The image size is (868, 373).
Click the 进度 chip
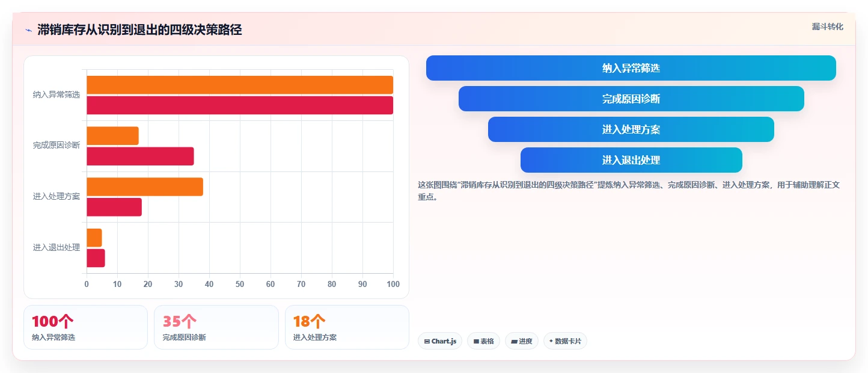522,341
